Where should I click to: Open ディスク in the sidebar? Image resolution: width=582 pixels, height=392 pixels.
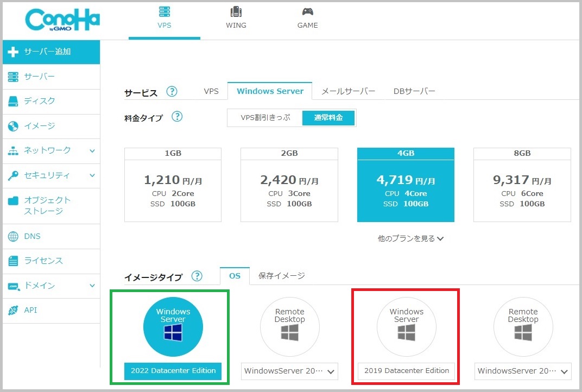coord(51,102)
